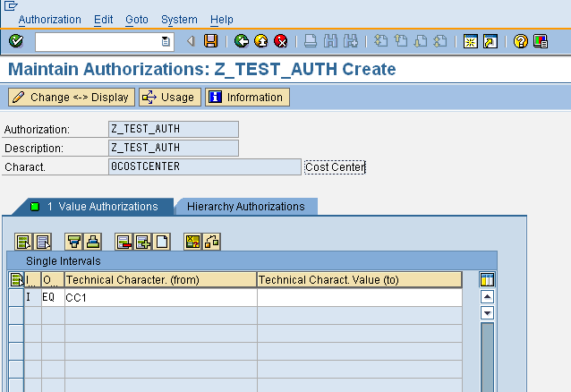Click the table scroll down arrow
571x392 pixels.
(x=487, y=312)
